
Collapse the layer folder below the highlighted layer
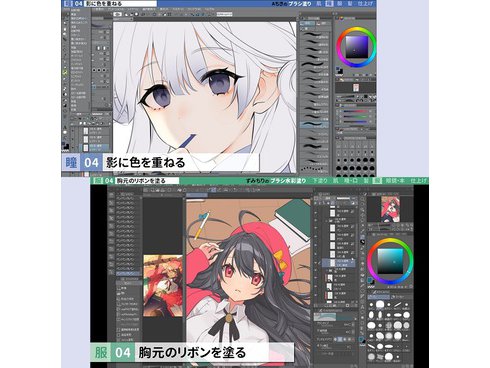coord(326,270)
